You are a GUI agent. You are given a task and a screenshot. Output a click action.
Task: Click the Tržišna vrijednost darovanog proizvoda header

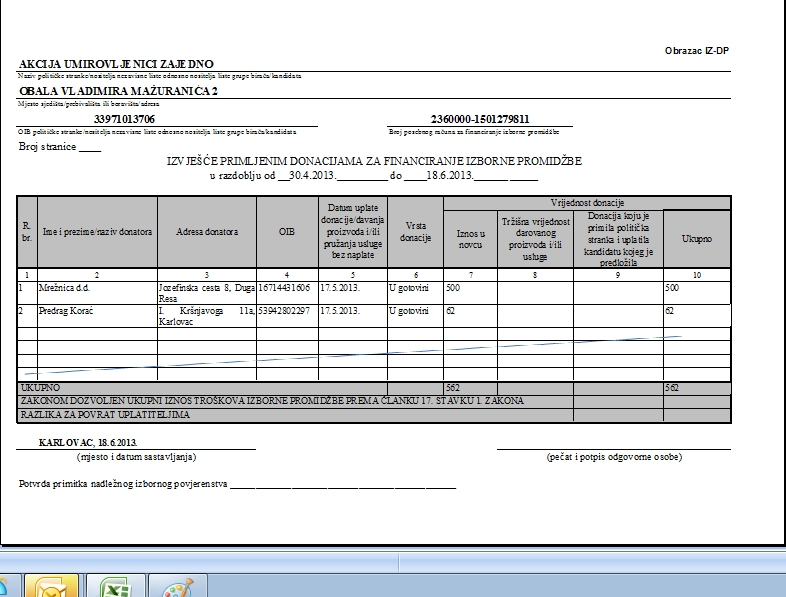pos(535,239)
